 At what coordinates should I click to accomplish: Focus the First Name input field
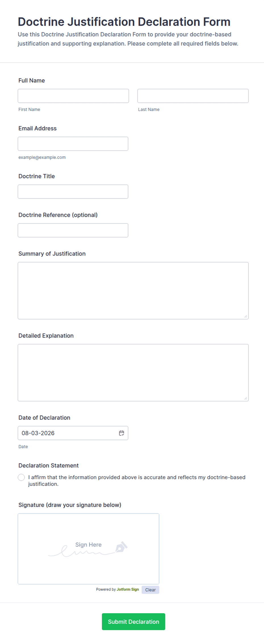pyautogui.click(x=73, y=96)
